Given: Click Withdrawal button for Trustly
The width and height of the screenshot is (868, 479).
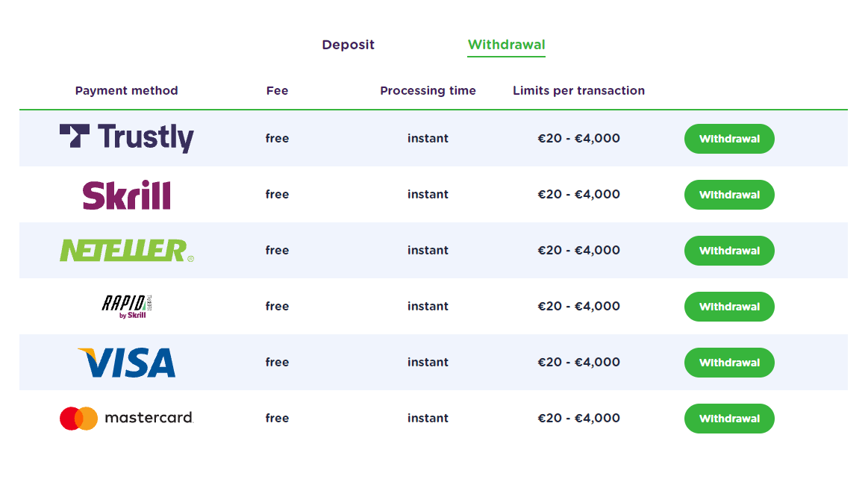Looking at the screenshot, I should coord(729,139).
